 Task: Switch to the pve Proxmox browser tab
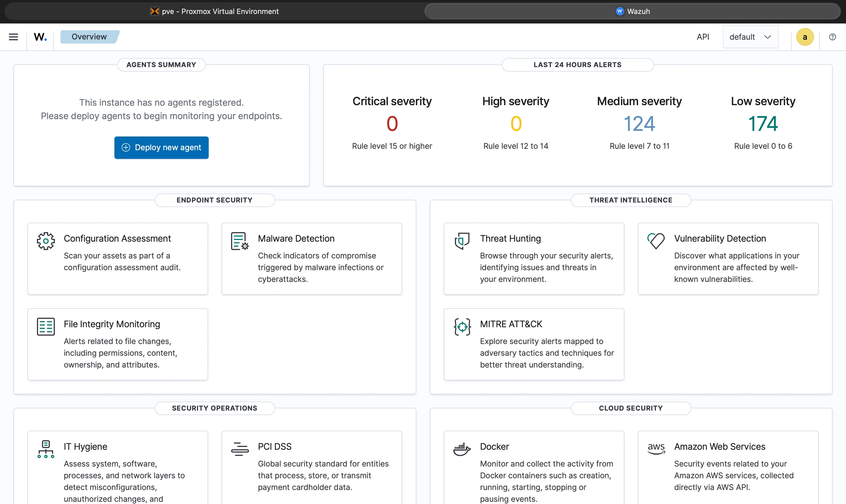pos(214,11)
